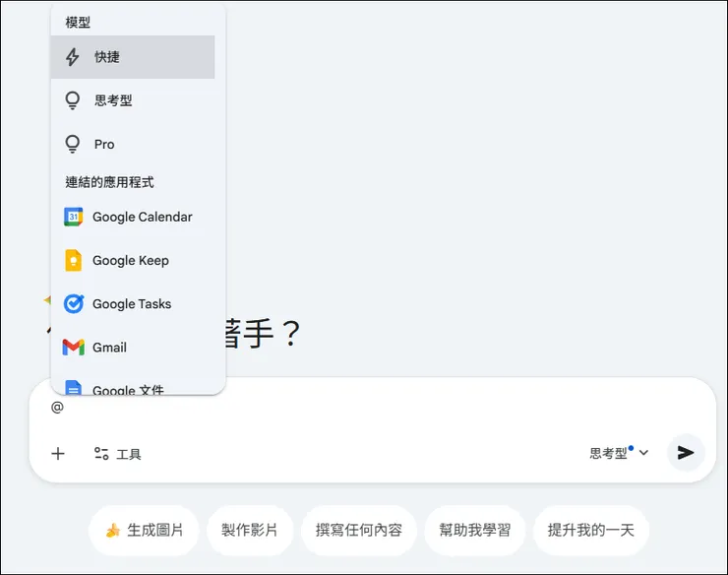Click the 模型 section heading
Image resolution: width=728 pixels, height=575 pixels.
pos(78,23)
